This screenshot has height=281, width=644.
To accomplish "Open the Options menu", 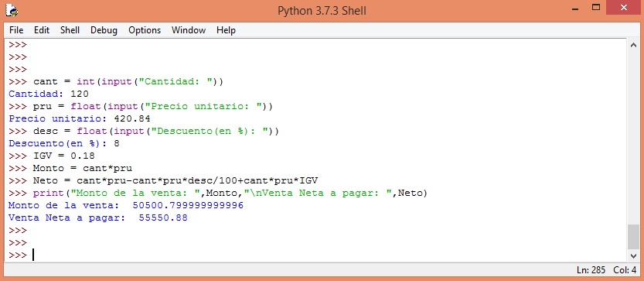I will pos(145,30).
